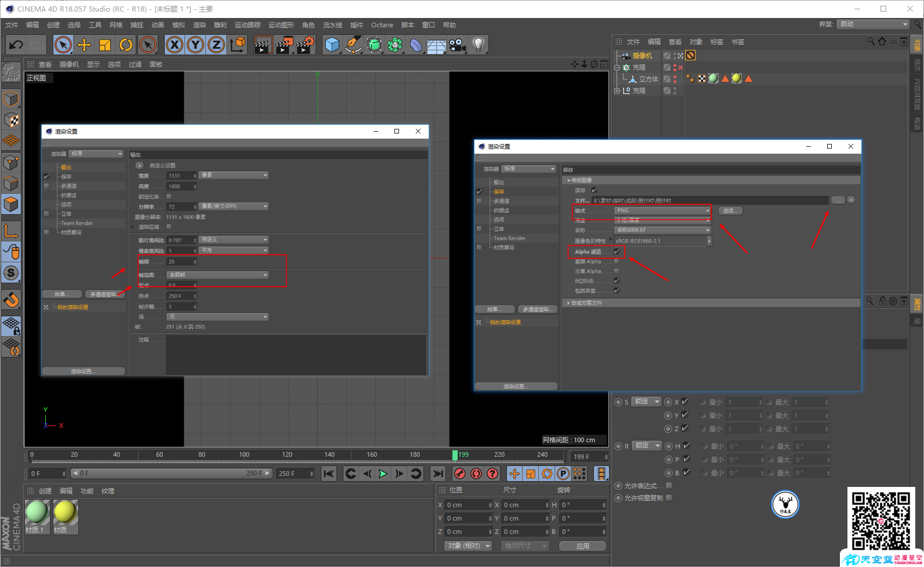Click the file path browse ... button
This screenshot has height=567, width=924.
pyautogui.click(x=838, y=200)
